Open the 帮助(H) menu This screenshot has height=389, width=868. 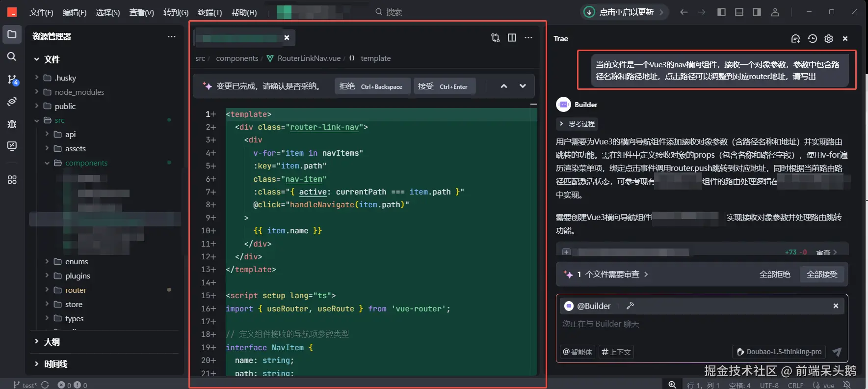coord(244,12)
